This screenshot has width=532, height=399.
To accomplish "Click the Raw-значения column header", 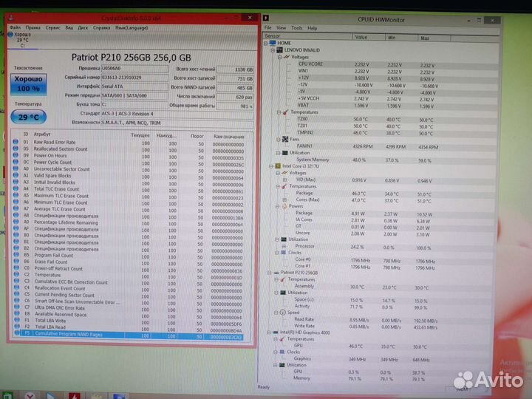I will coord(228,137).
